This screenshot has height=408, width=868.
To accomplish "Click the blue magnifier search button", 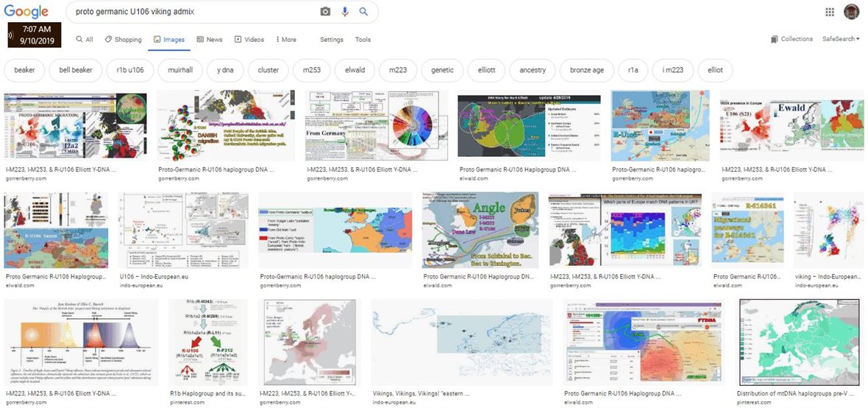I will tap(363, 13).
